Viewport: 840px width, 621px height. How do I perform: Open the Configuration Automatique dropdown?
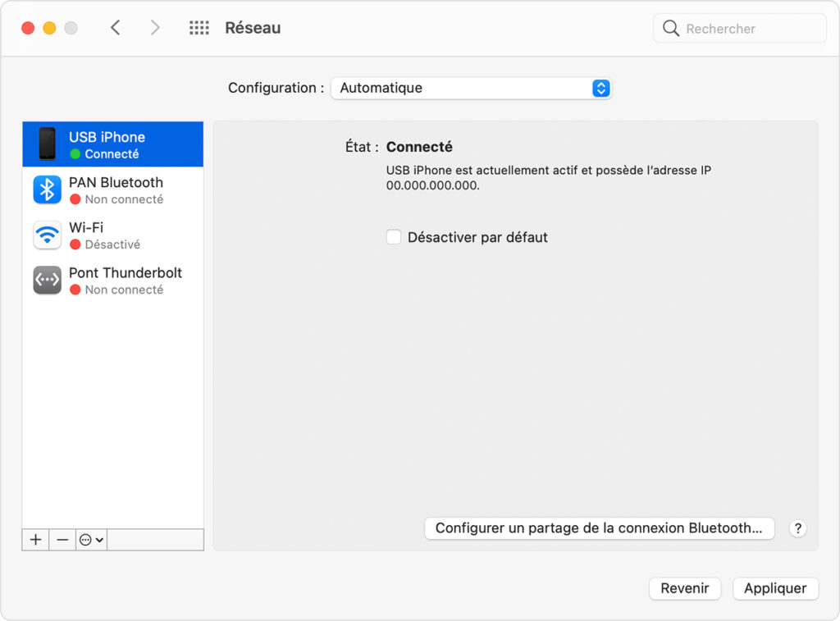pos(472,88)
